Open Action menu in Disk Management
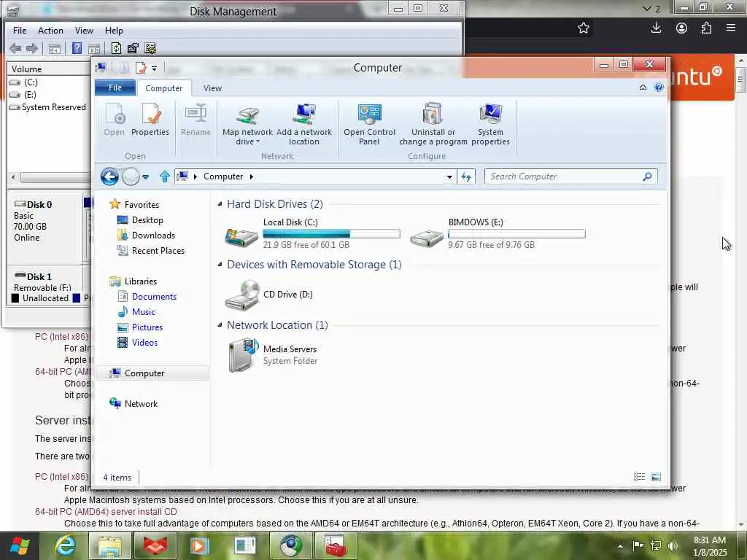Screen dimensions: 747x560 (x=50, y=31)
